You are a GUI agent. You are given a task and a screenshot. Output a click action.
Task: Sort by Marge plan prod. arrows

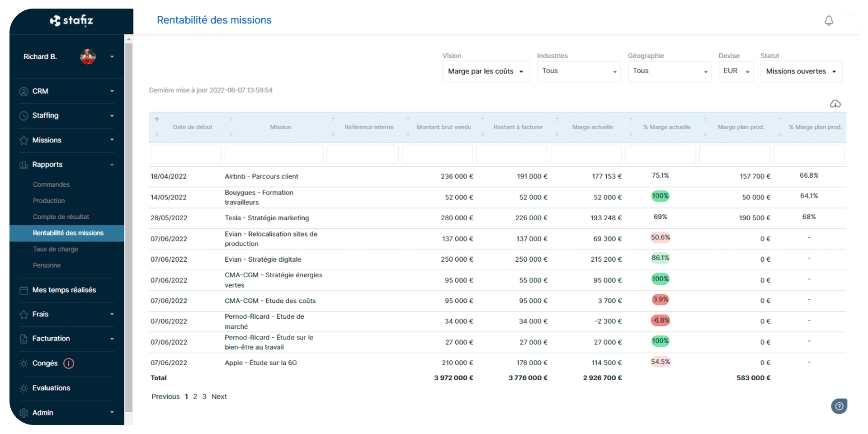[x=705, y=127]
